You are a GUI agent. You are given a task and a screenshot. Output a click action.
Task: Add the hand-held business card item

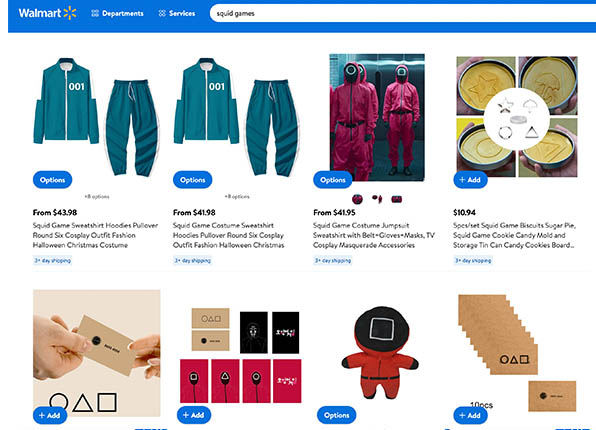[50, 415]
